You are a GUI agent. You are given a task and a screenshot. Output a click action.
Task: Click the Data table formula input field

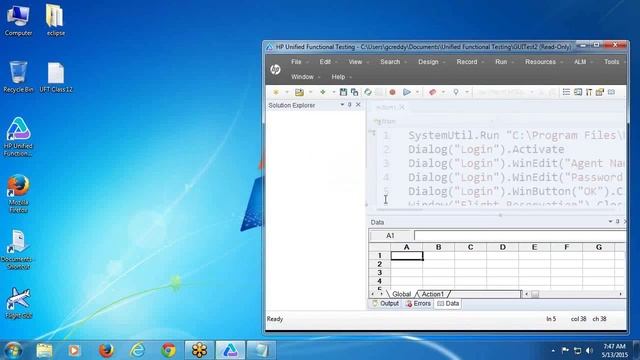pos(520,236)
